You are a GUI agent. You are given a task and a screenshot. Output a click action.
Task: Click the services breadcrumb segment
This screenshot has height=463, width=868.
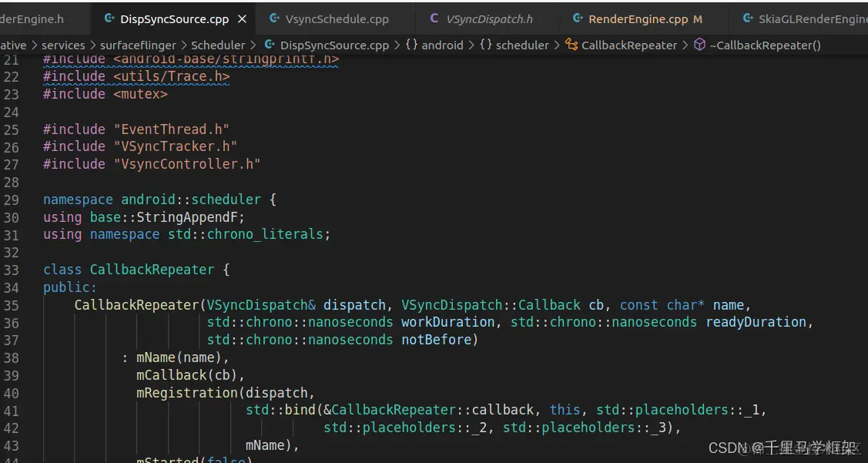pos(63,45)
